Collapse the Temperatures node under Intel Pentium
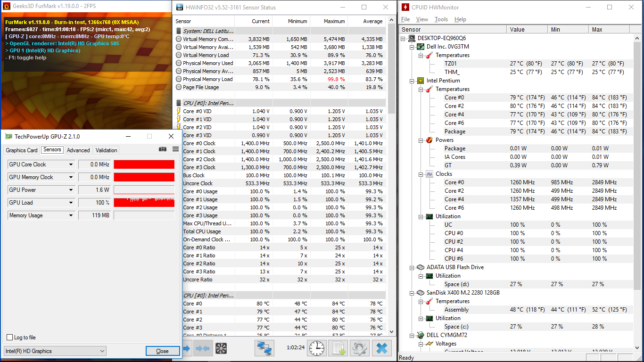 pyautogui.click(x=421, y=89)
